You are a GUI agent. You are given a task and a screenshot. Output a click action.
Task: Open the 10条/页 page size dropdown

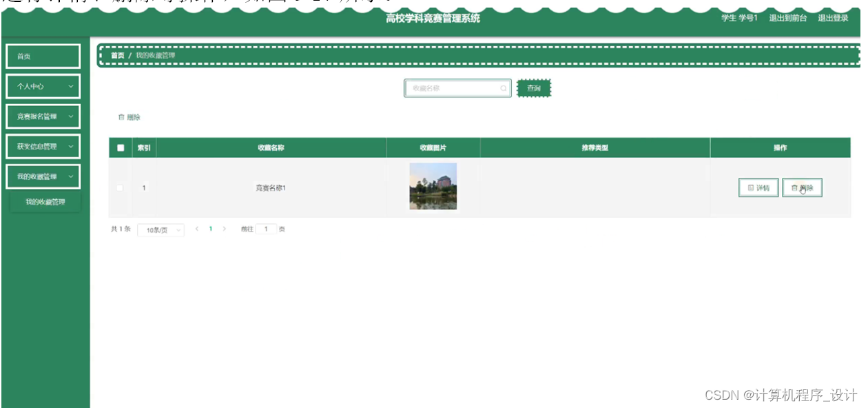(161, 229)
